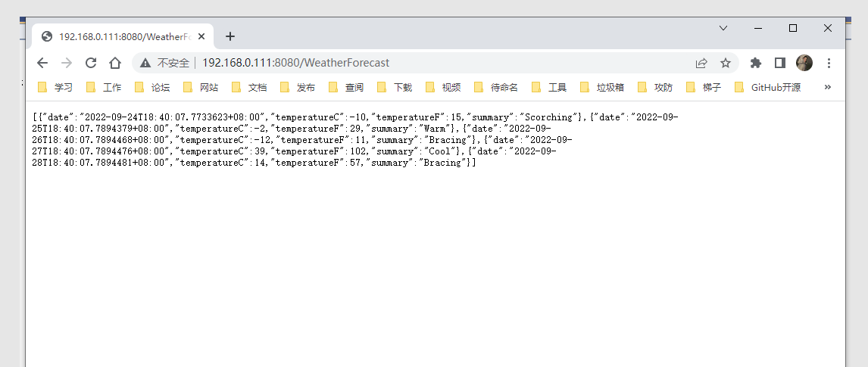Open the GitHub开源 bookmark folder
The height and width of the screenshot is (367, 868).
(x=767, y=87)
